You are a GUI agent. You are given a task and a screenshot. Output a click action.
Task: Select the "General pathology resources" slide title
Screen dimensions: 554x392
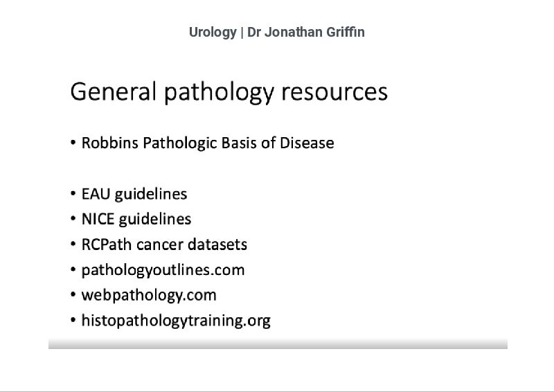coord(229,92)
